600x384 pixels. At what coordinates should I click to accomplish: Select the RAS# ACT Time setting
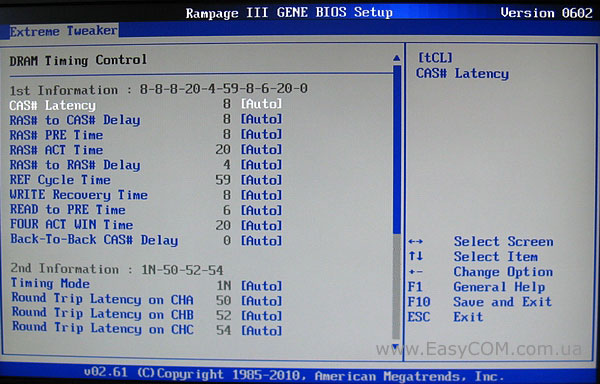[146, 150]
